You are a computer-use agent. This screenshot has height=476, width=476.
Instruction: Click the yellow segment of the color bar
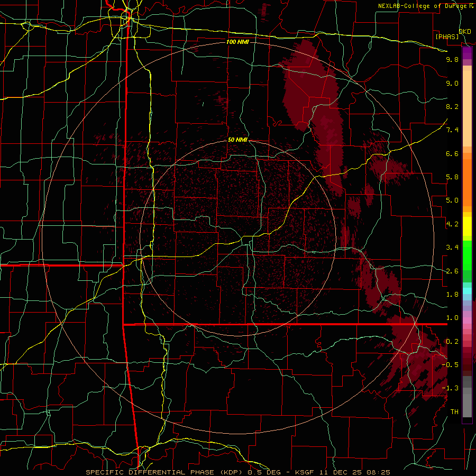[467, 226]
